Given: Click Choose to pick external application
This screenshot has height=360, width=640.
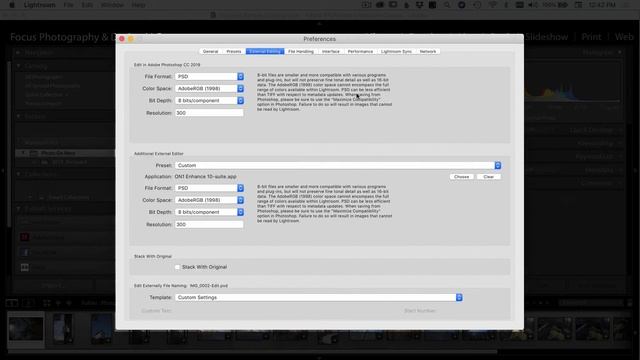Looking at the screenshot, I should coord(462,177).
